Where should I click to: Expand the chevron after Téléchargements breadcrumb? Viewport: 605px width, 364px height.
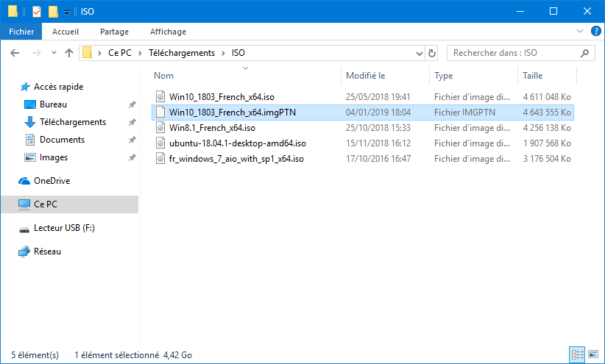point(224,53)
